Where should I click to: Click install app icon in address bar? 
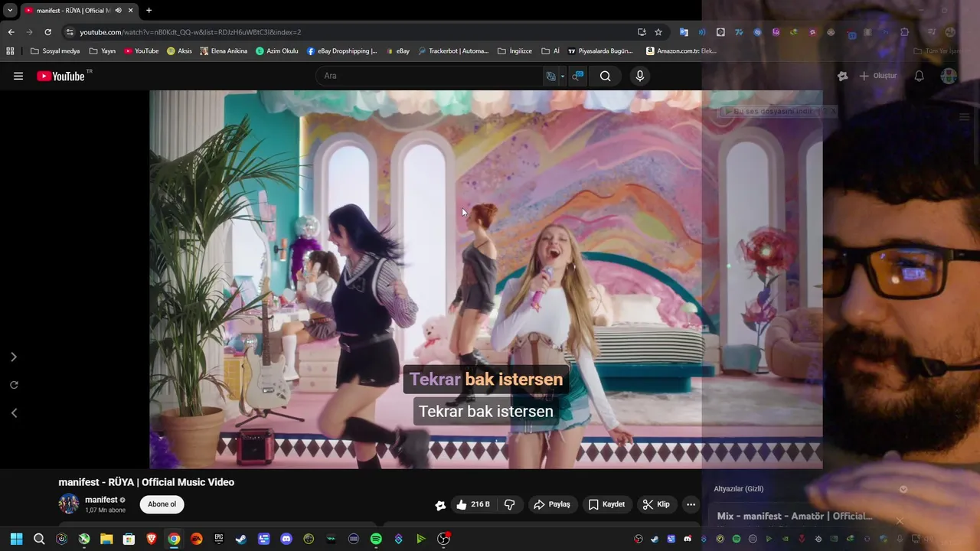click(642, 32)
